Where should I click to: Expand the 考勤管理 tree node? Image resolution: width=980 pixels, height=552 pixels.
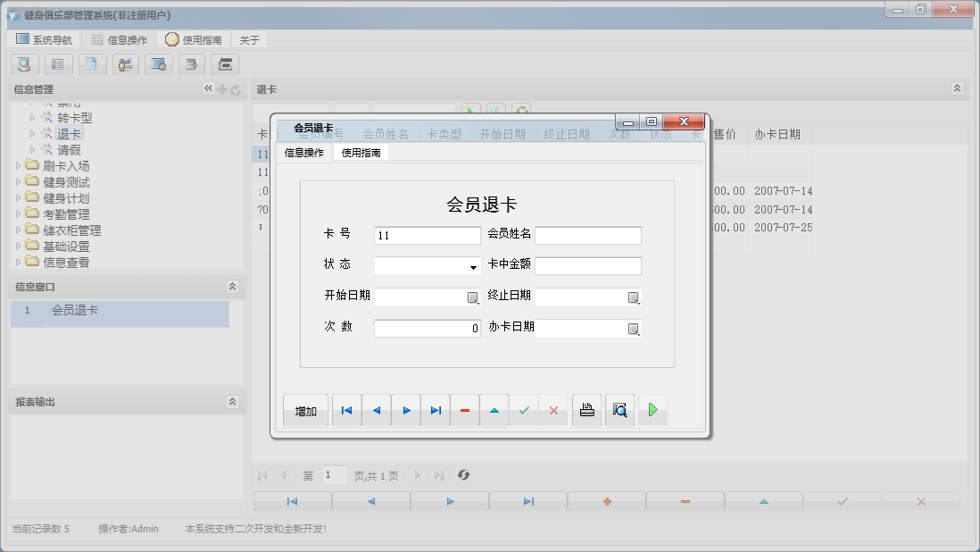20,212
